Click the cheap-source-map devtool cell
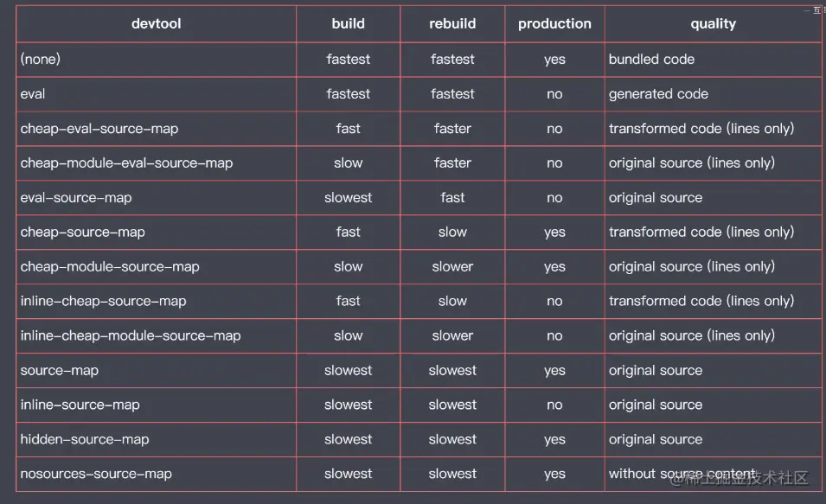Screen dimensions: 826x504 (x=156, y=233)
